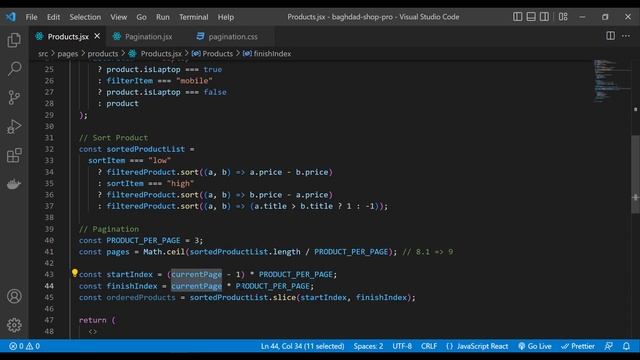640x360 pixels.
Task: Close the Products.jsx tab
Action: point(97,36)
